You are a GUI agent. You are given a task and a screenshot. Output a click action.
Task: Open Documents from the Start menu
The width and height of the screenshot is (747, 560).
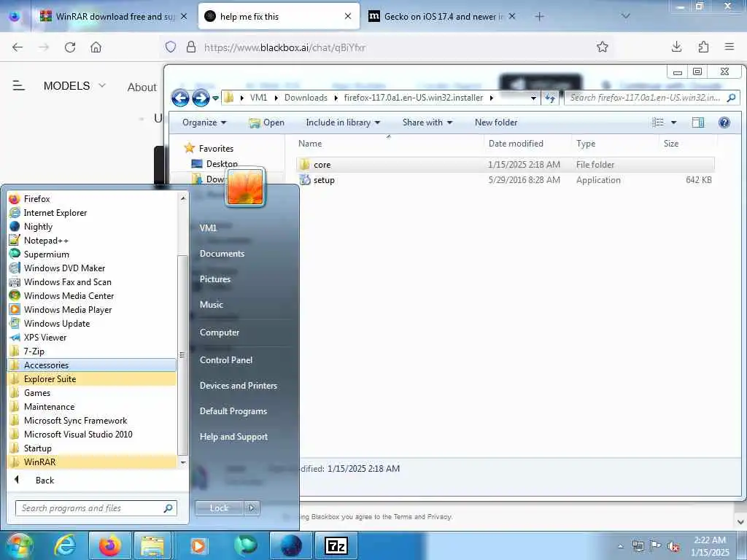[x=222, y=253]
